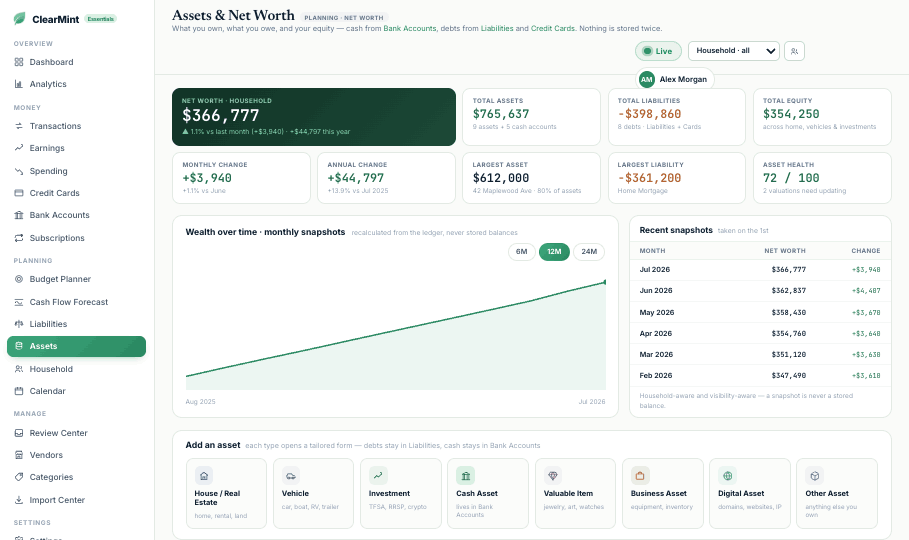Image resolution: width=909 pixels, height=540 pixels.
Task: Click the Digital Asset globe icon
Action: [728, 476]
